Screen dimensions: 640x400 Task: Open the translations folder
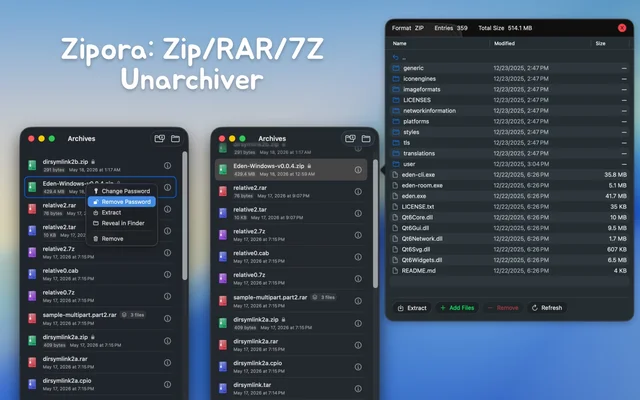(x=509, y=153)
